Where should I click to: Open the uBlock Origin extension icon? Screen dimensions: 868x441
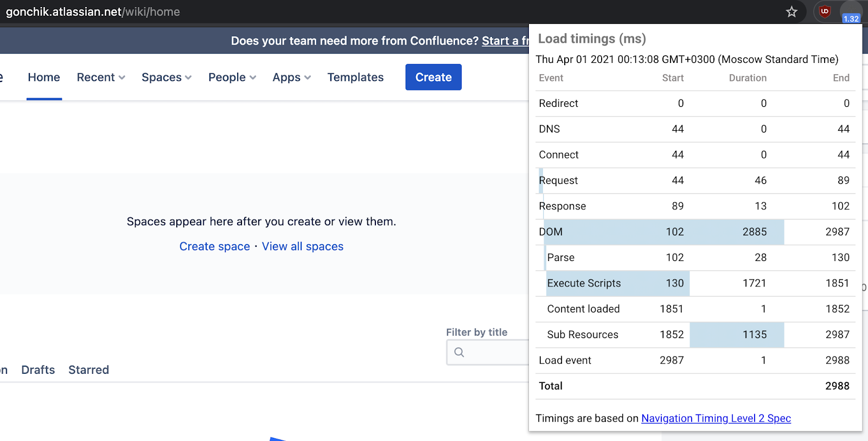tap(825, 11)
